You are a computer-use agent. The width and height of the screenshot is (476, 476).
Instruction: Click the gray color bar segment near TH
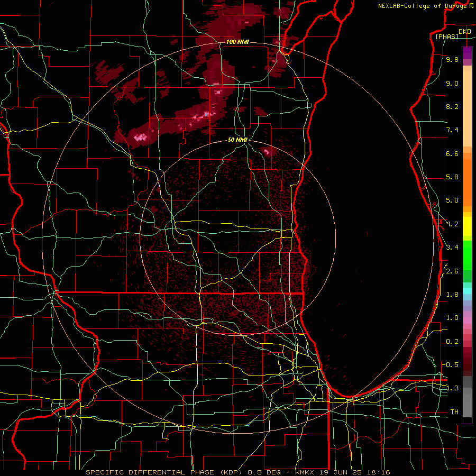point(467,405)
